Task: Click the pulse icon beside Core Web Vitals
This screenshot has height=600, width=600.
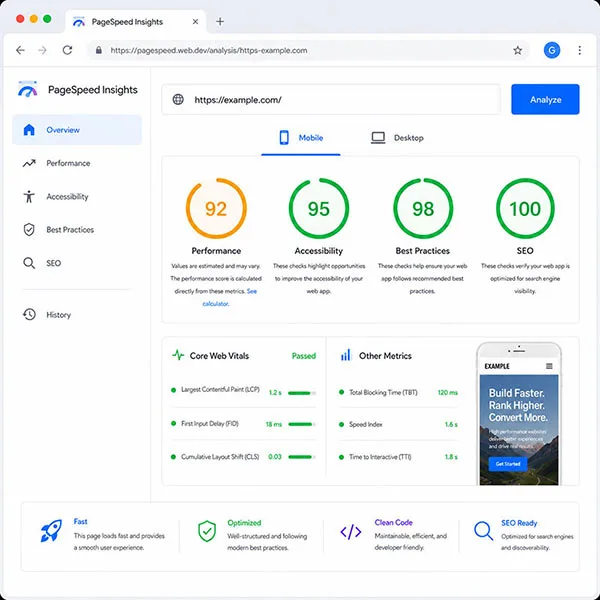Action: pyautogui.click(x=178, y=355)
